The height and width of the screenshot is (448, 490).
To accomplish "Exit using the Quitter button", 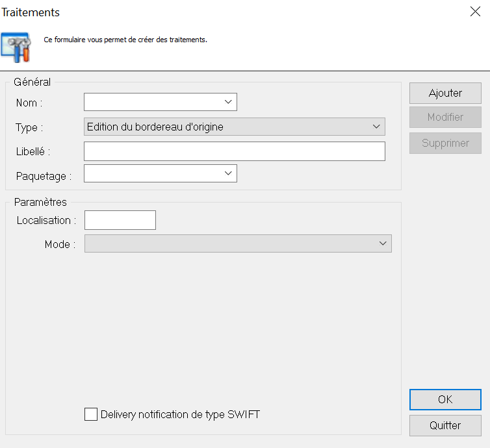I will [x=445, y=425].
